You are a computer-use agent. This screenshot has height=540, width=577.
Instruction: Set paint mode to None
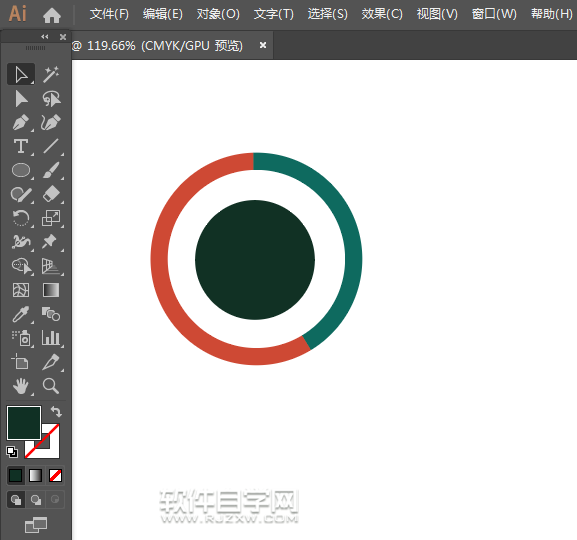click(x=55, y=475)
